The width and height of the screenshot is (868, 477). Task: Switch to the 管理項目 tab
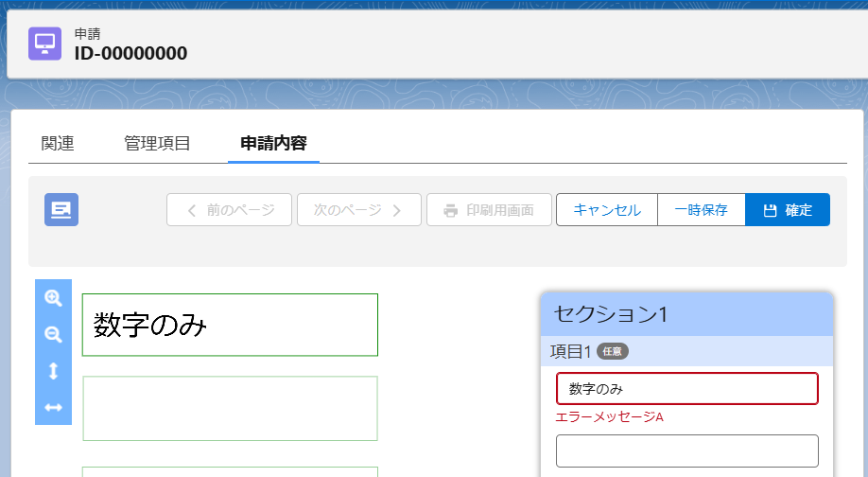coord(157,144)
